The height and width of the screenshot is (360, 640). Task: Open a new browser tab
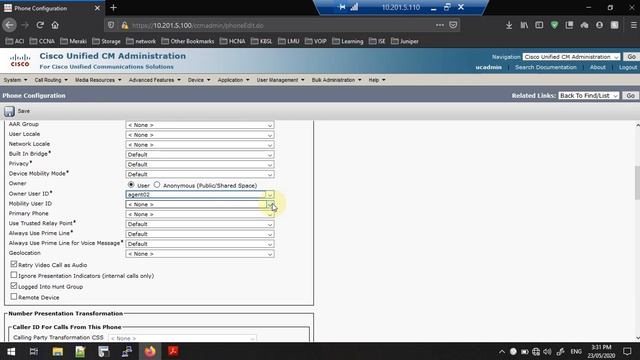(x=113, y=8)
